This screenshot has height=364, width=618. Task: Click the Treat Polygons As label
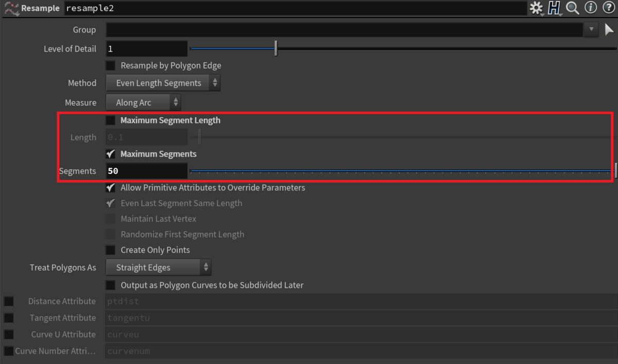(63, 267)
